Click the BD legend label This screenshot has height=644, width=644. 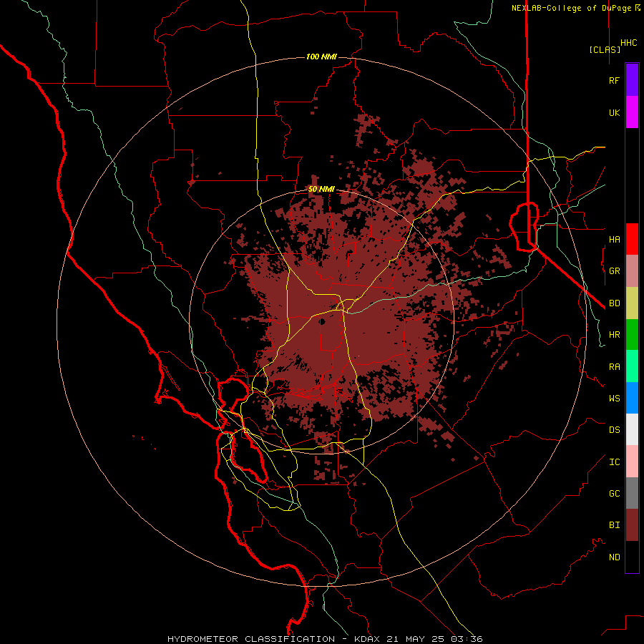click(614, 303)
